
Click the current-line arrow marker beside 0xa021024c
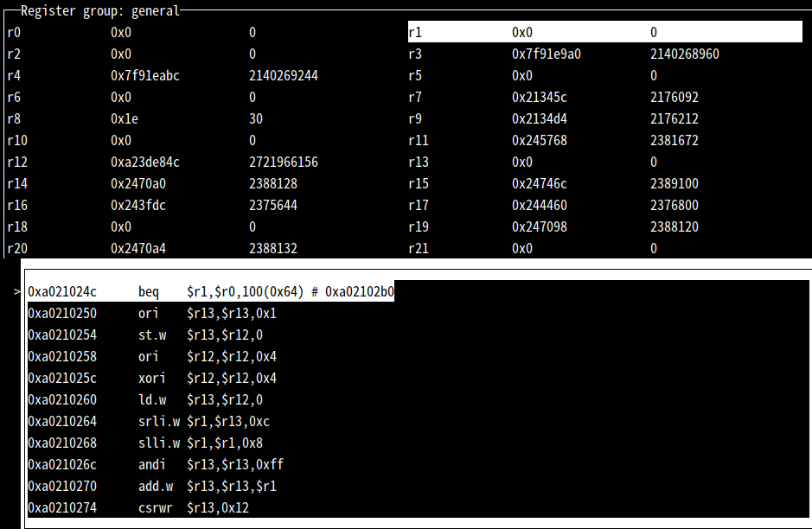16,292
